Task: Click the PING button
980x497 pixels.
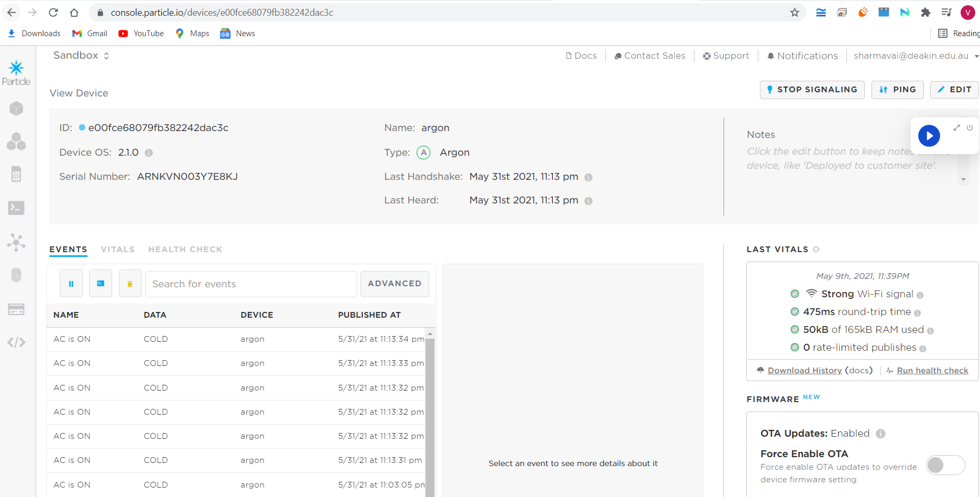Action: coord(897,90)
